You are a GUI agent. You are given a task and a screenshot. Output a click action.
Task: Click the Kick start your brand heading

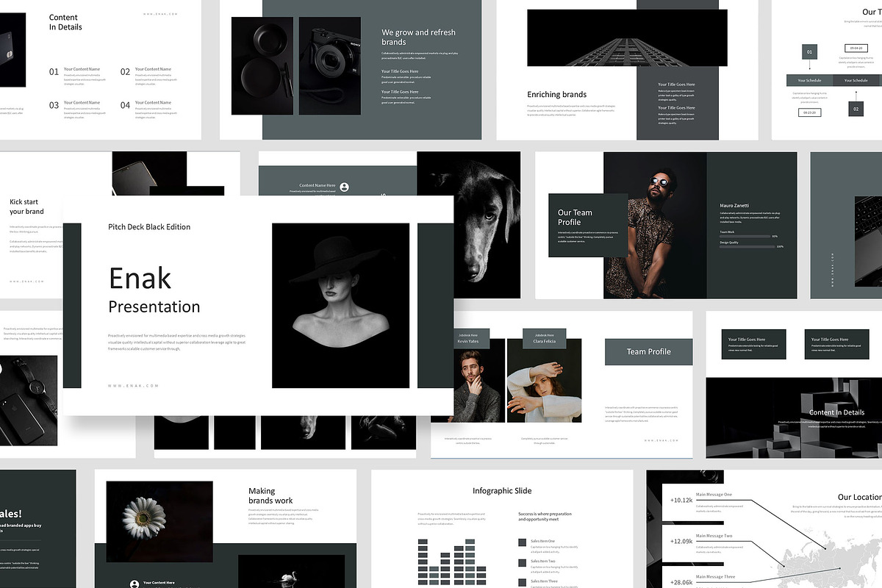[x=26, y=207]
